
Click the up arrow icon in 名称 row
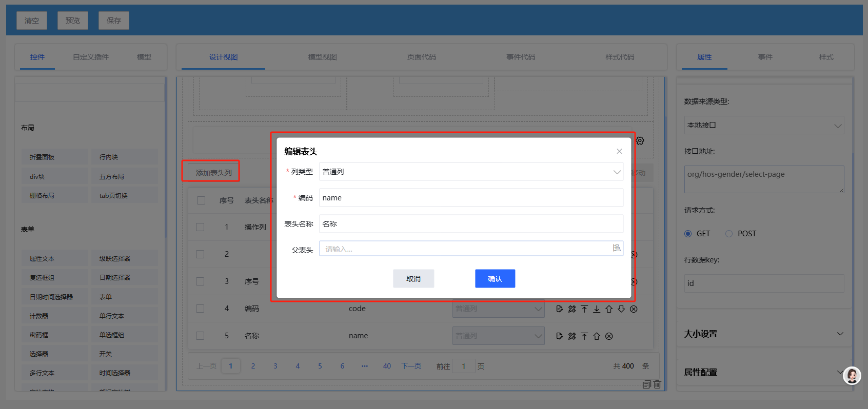(597, 336)
